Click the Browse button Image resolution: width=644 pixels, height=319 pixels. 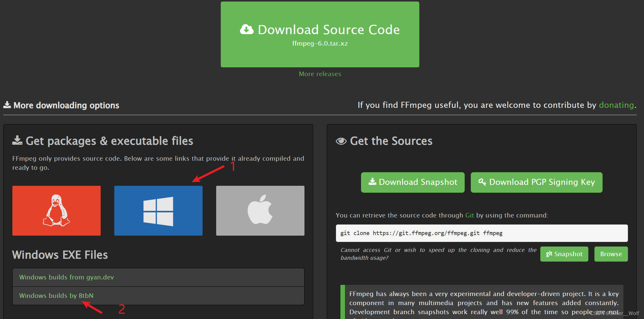(611, 254)
